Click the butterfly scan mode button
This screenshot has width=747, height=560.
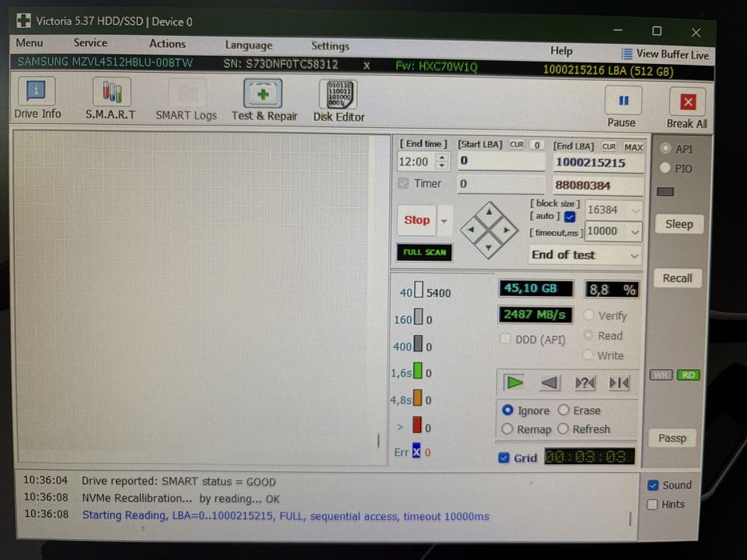coord(619,383)
